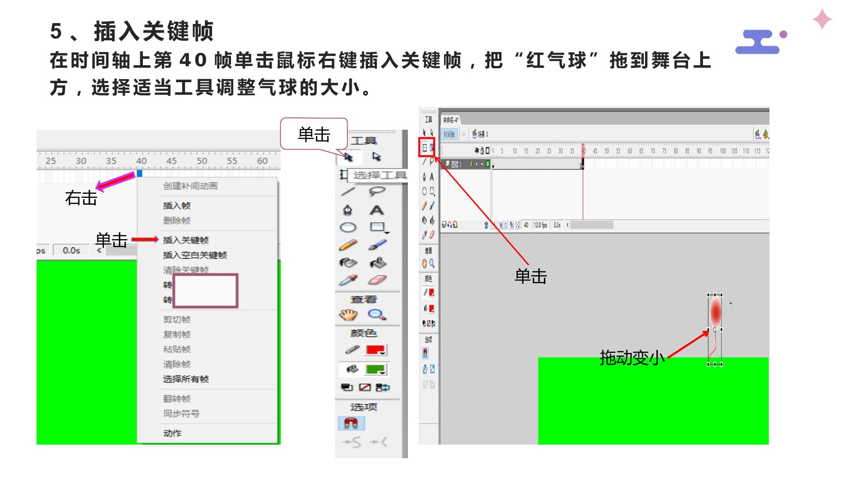Pick the Lasso tool in enlarged tools panel

point(377,192)
